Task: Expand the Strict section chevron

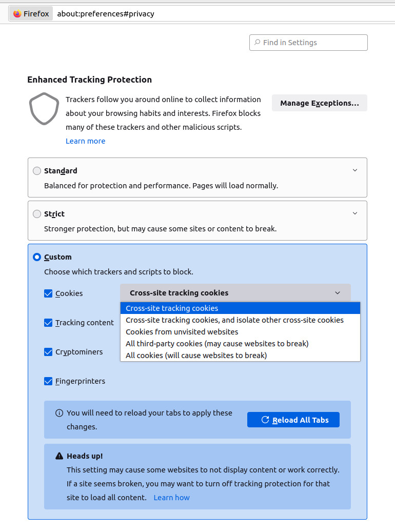Action: (355, 213)
